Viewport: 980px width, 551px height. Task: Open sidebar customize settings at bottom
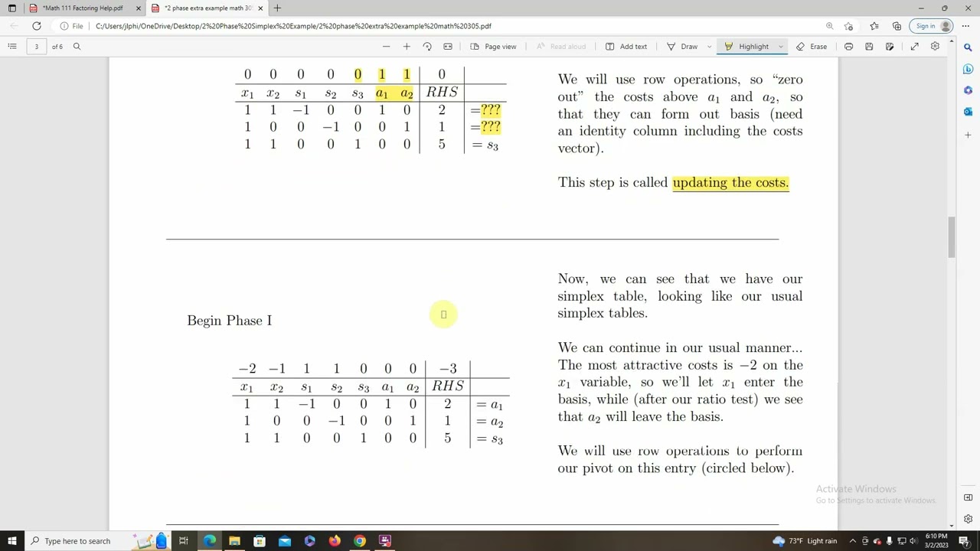pos(968,520)
